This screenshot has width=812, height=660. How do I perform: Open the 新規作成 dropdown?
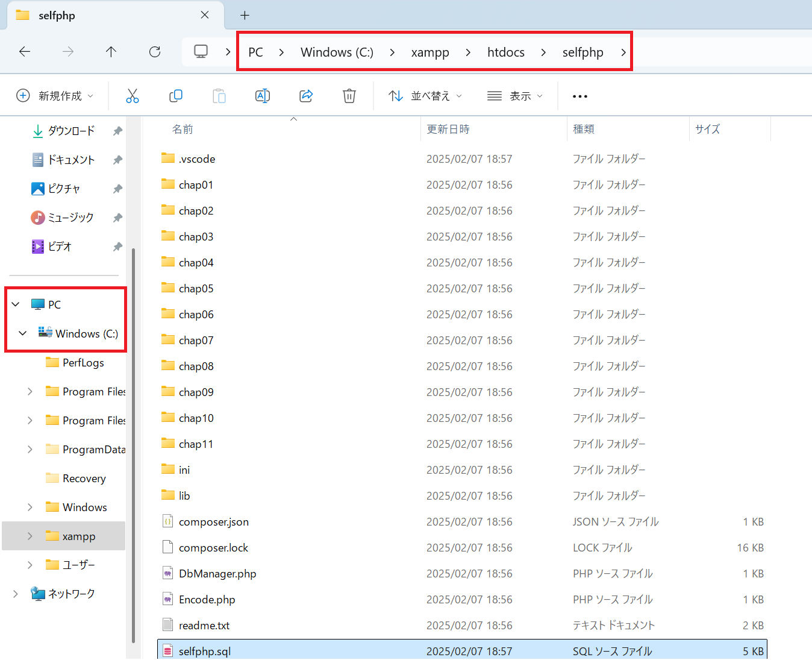click(55, 96)
